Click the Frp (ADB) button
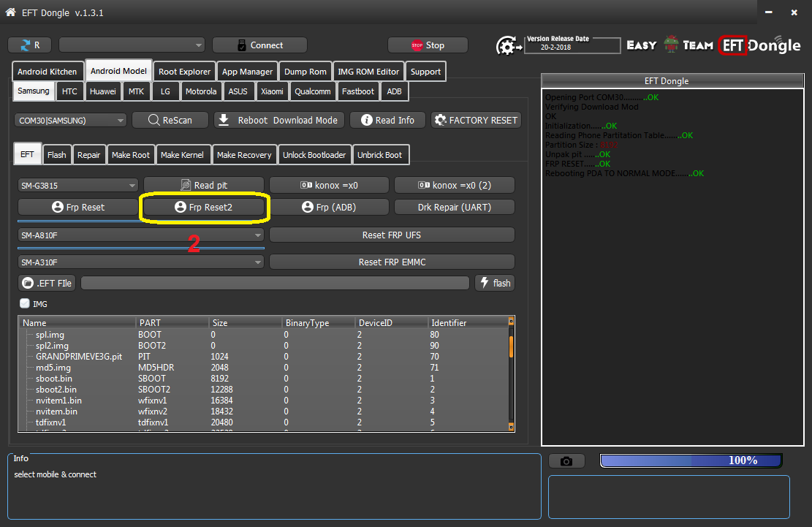Viewport: 812px width, 527px height. pyautogui.click(x=329, y=207)
